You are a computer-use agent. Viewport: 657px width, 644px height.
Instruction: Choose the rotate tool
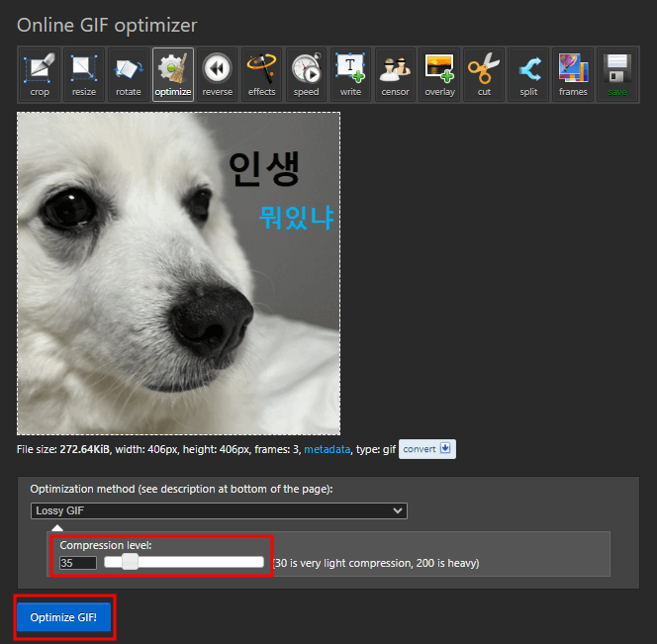(129, 74)
